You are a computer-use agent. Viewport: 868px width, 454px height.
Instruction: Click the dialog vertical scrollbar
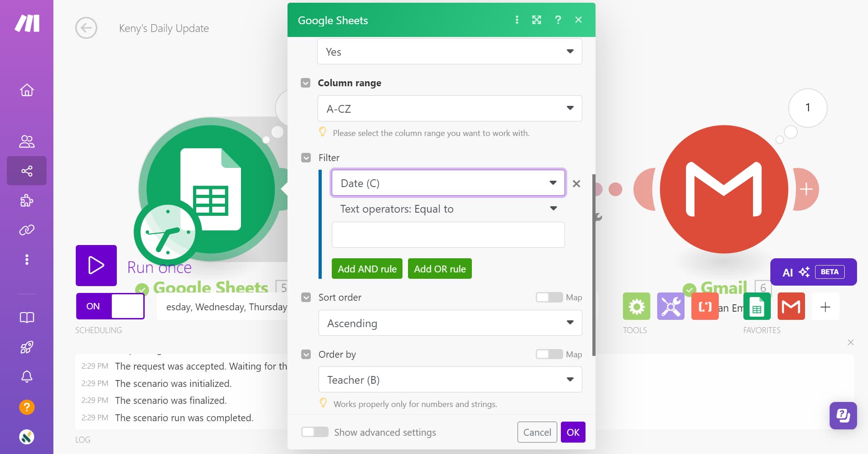pos(594,265)
